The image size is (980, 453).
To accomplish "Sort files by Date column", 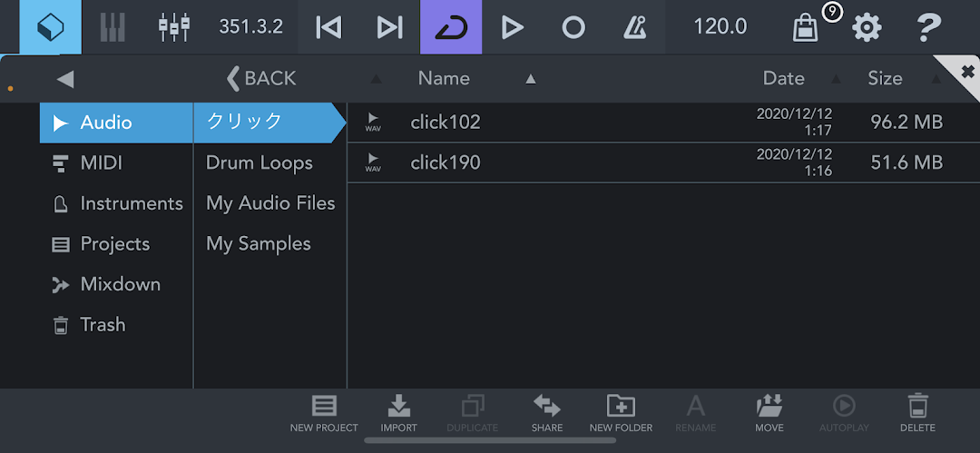I will coord(784,78).
